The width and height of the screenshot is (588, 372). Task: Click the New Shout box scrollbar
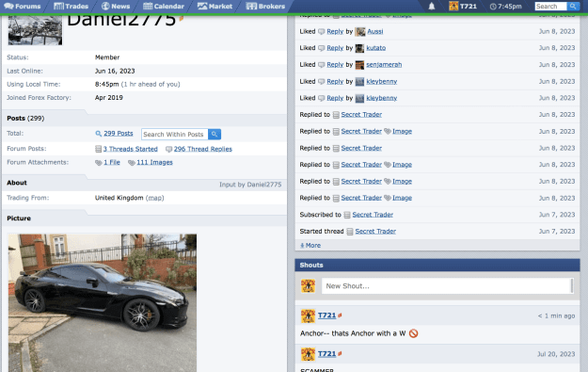point(571,286)
